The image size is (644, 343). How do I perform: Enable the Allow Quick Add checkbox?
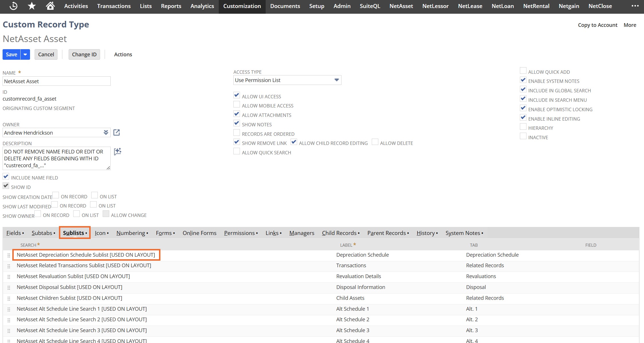point(523,71)
